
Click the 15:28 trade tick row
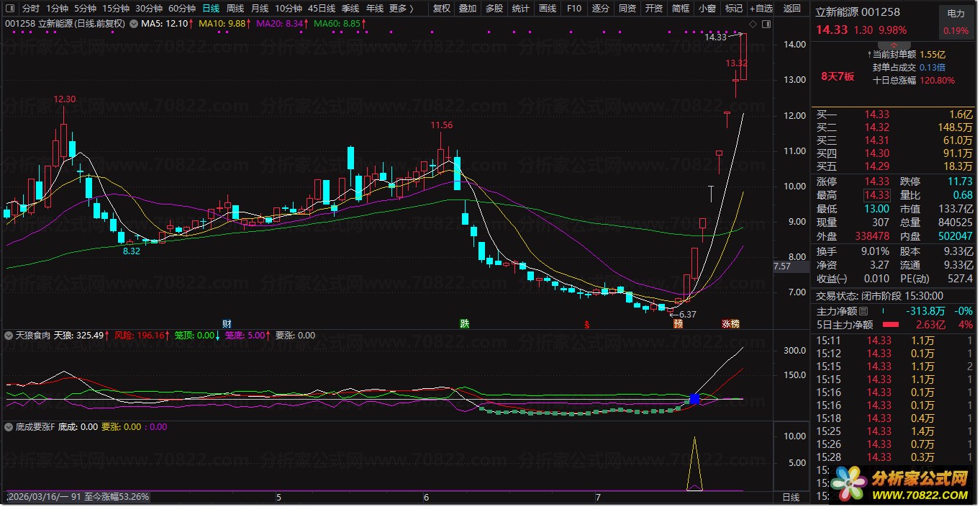[894, 457]
